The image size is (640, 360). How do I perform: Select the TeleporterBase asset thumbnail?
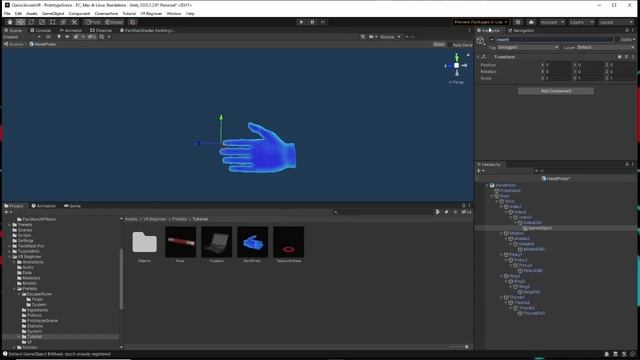(289, 242)
